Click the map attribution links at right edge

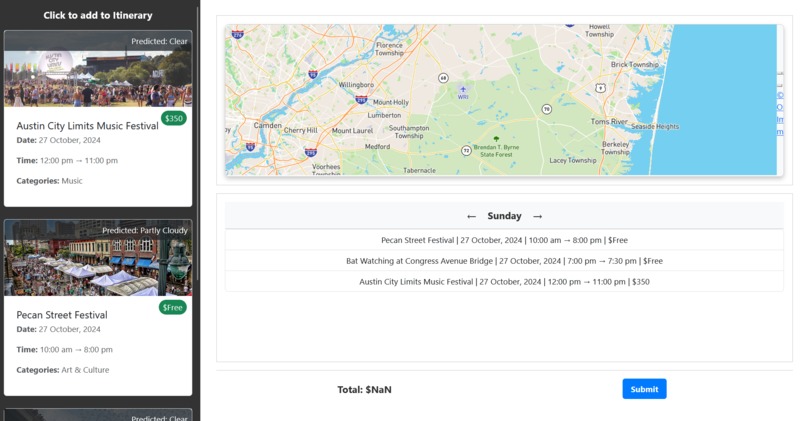[780, 113]
